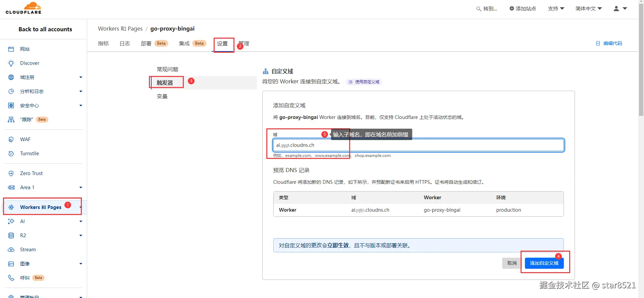This screenshot has height=298, width=644.
Task: Select 变量 in settings menu
Action: click(x=162, y=96)
